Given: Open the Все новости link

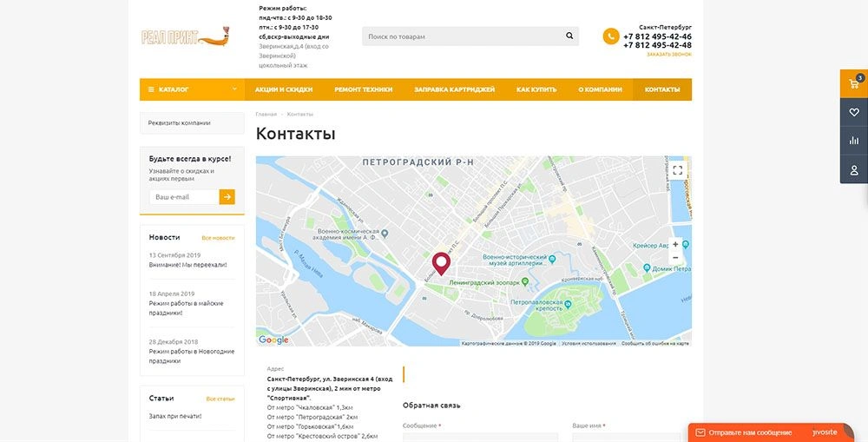Looking at the screenshot, I should (218, 238).
